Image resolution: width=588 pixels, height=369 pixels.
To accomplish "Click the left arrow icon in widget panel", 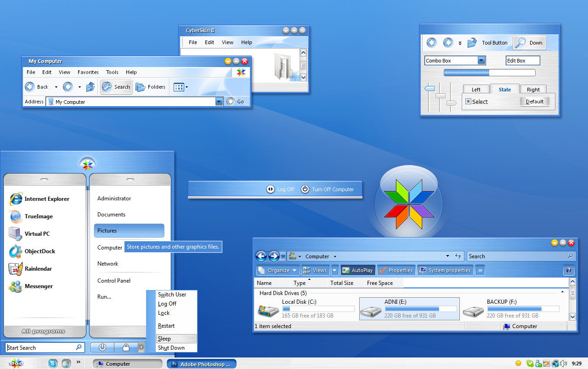I will click(431, 43).
